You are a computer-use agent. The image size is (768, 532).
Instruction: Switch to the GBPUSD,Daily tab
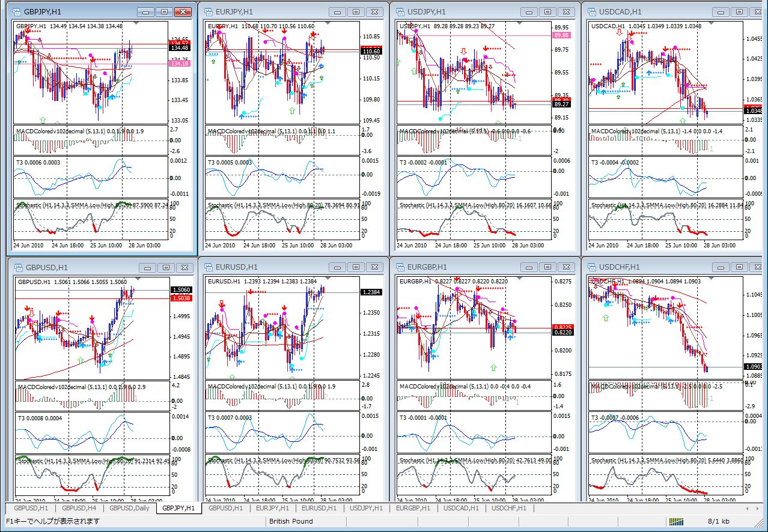click(x=129, y=508)
